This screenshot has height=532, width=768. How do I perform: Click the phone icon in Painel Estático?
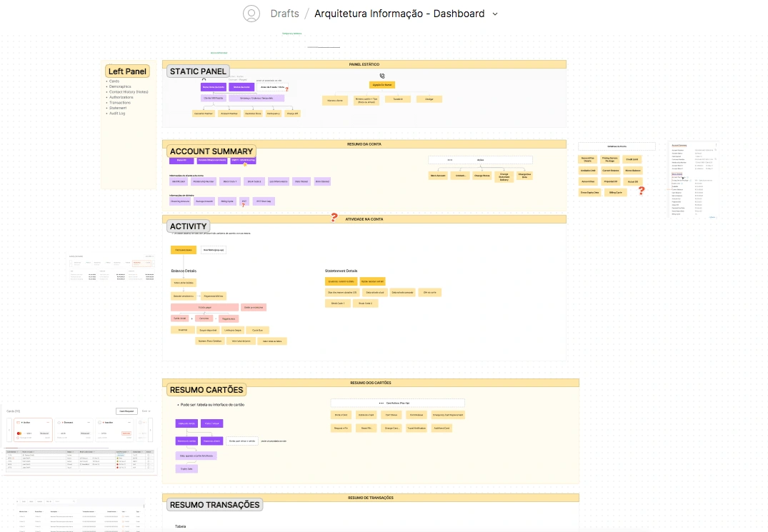coord(382,76)
